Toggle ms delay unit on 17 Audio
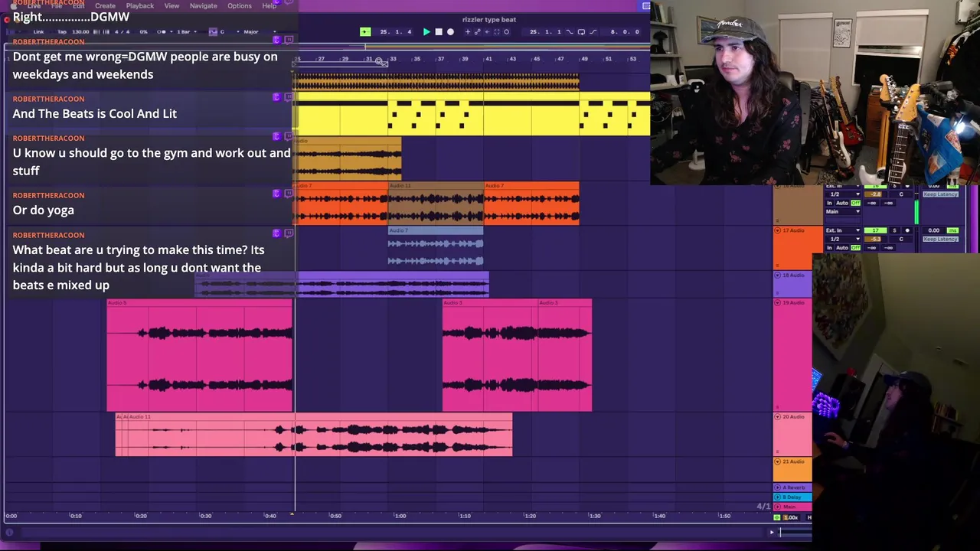 pos(952,230)
